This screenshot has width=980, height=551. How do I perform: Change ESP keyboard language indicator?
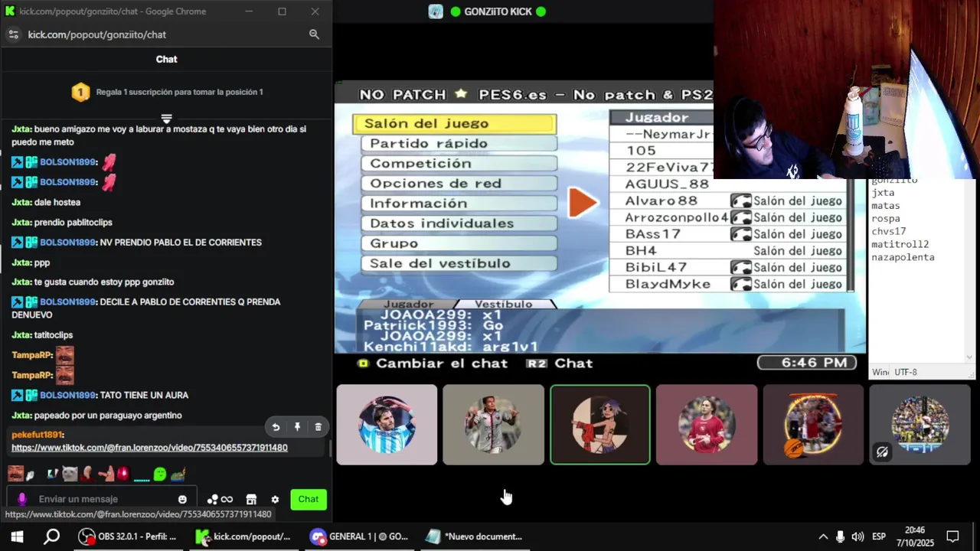[x=879, y=536]
